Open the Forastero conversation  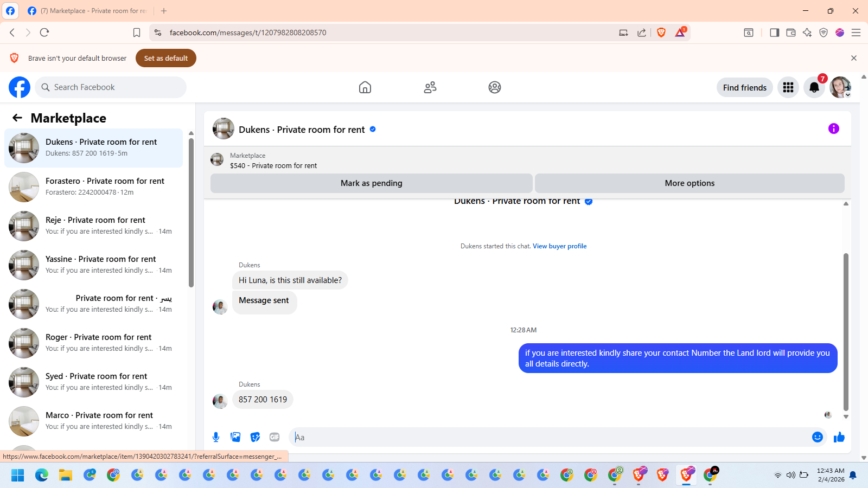93,187
